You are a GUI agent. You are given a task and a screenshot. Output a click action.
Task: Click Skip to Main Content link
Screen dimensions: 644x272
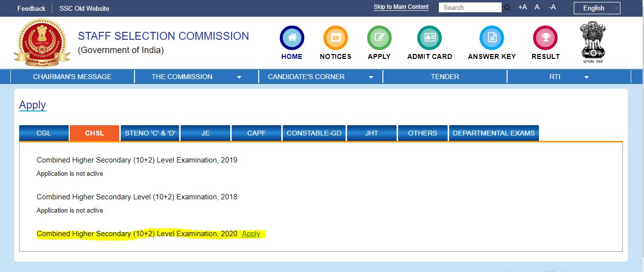401,7
